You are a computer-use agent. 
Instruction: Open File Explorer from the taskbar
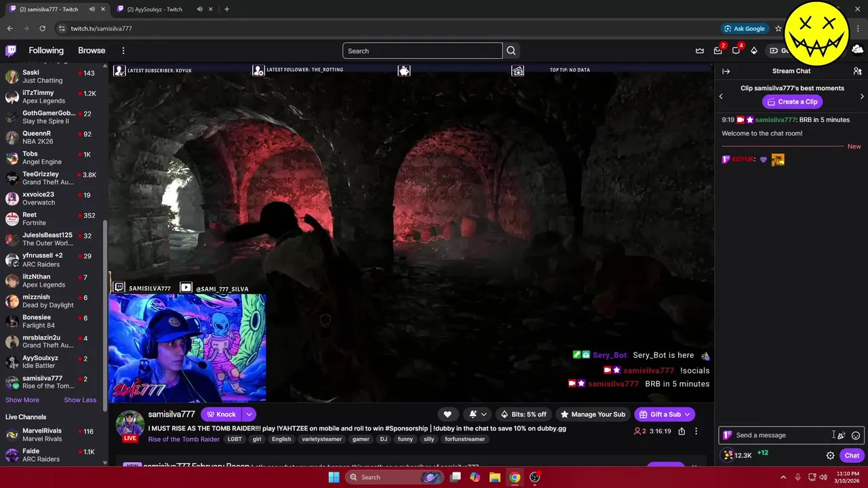494,477
